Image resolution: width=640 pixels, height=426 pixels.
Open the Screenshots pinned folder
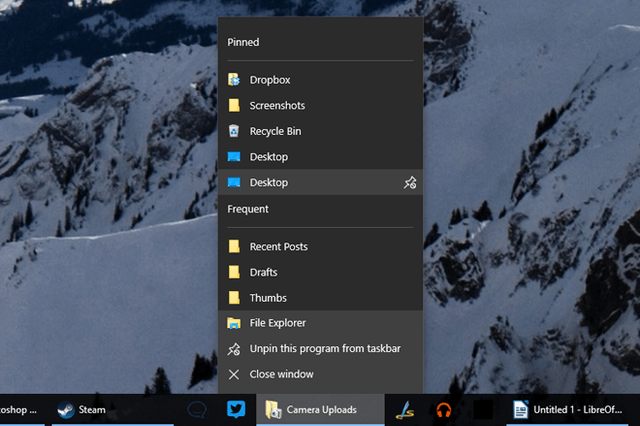(320, 106)
